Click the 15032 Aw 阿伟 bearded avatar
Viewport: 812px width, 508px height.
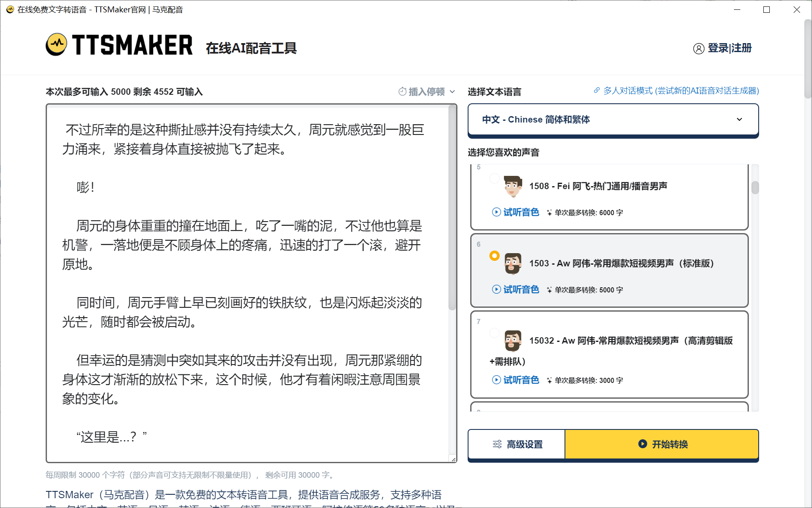(512, 341)
